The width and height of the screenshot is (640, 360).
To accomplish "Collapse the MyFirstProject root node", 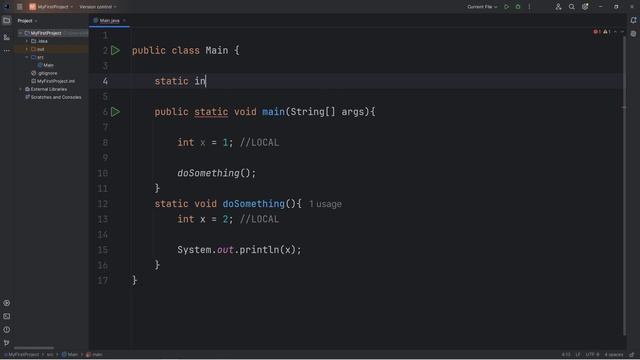I will (x=20, y=33).
